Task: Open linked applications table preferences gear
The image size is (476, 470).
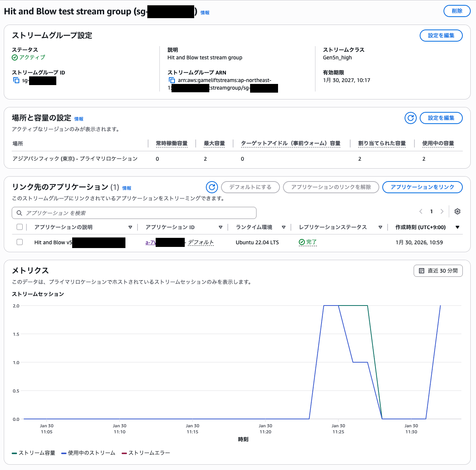Action: click(x=457, y=211)
